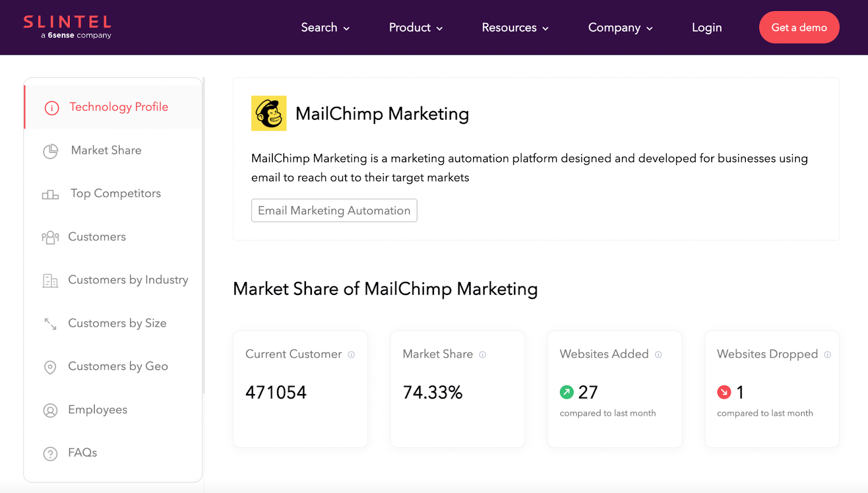Image resolution: width=868 pixels, height=493 pixels.
Task: Select Technology Profile in sidebar
Action: pyautogui.click(x=113, y=107)
